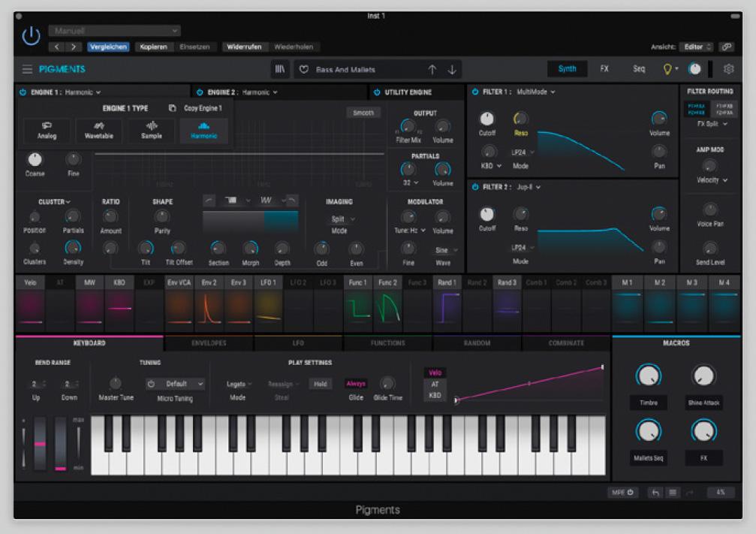The image size is (756, 534).
Task: Load previous preset with up arrow
Action: click(x=432, y=69)
